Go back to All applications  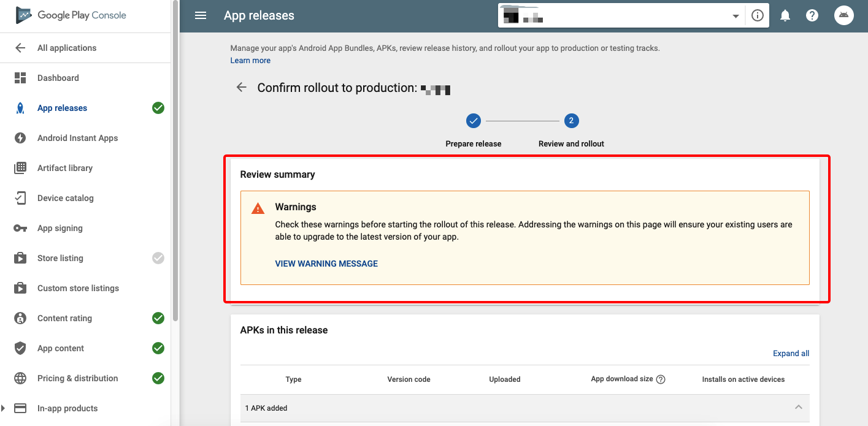pyautogui.click(x=66, y=48)
